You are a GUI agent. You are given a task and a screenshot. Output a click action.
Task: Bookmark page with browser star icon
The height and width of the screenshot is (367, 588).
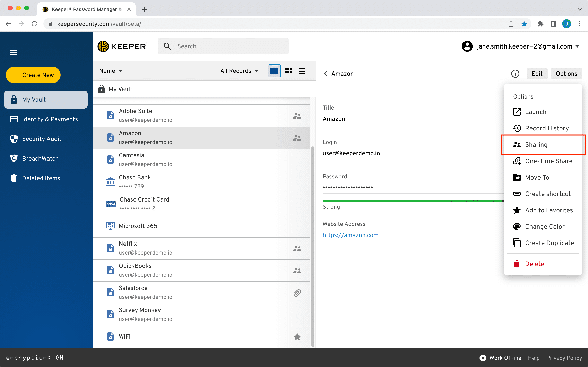point(524,24)
